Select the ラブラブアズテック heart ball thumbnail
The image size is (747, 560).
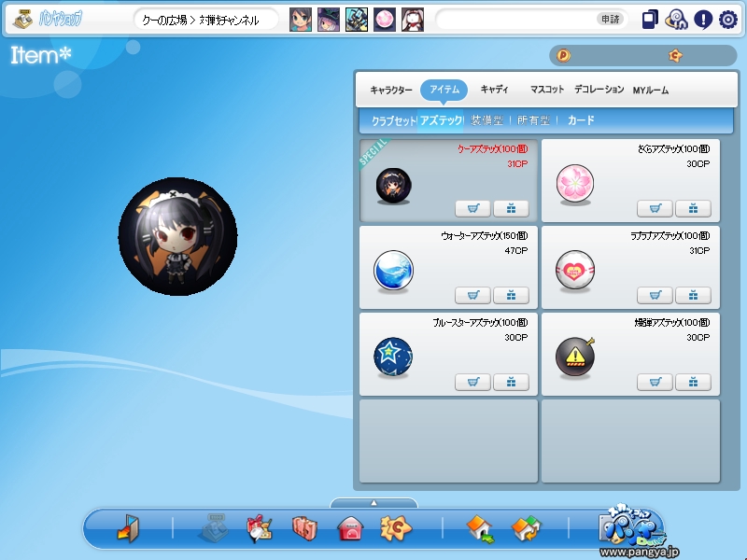coord(575,271)
